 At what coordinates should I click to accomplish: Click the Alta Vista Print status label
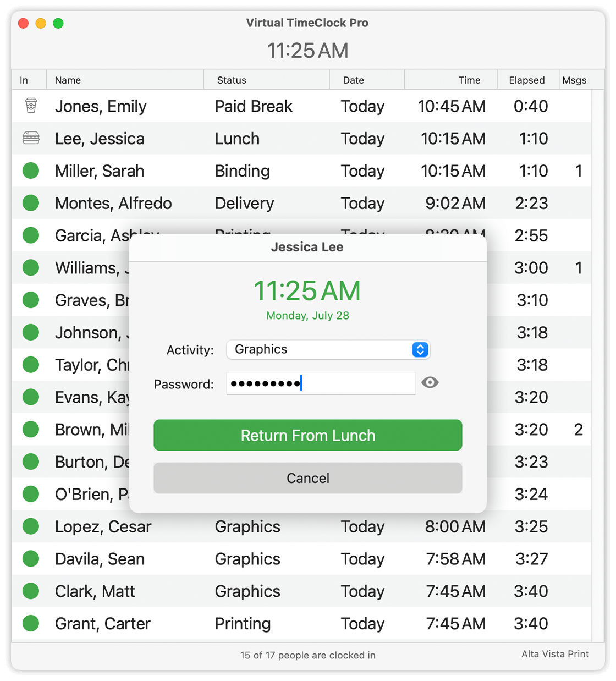point(555,654)
